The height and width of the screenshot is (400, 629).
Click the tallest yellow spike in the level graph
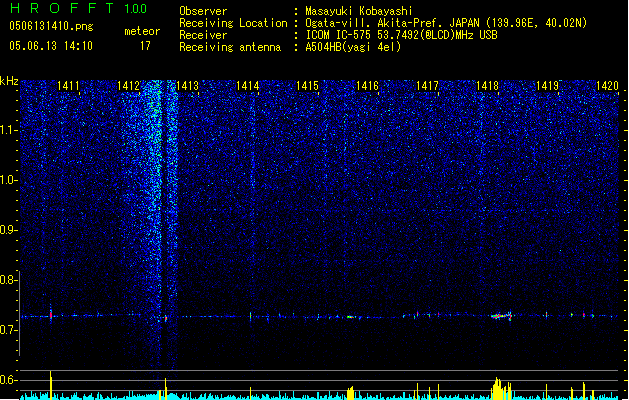[51, 385]
